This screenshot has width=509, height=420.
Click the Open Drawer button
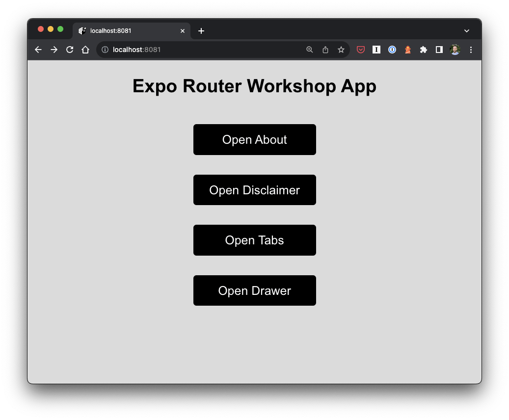pos(254,290)
